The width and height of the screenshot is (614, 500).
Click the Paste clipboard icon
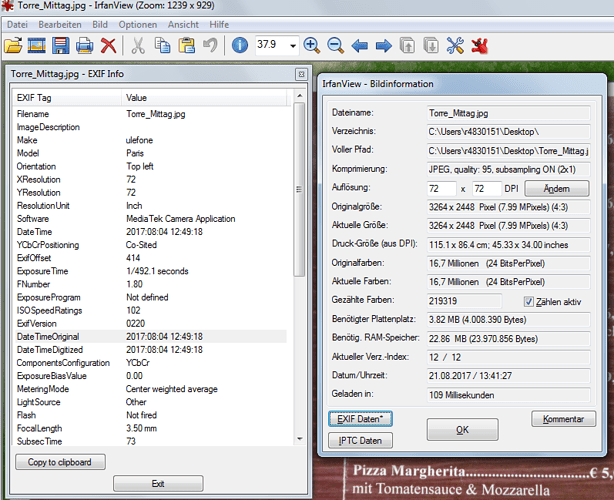pos(186,46)
